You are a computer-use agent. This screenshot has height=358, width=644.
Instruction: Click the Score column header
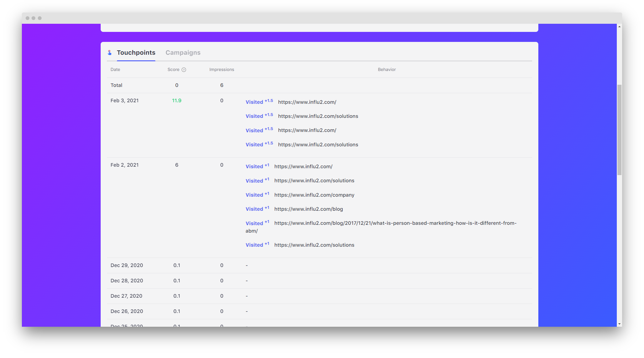[173, 69]
